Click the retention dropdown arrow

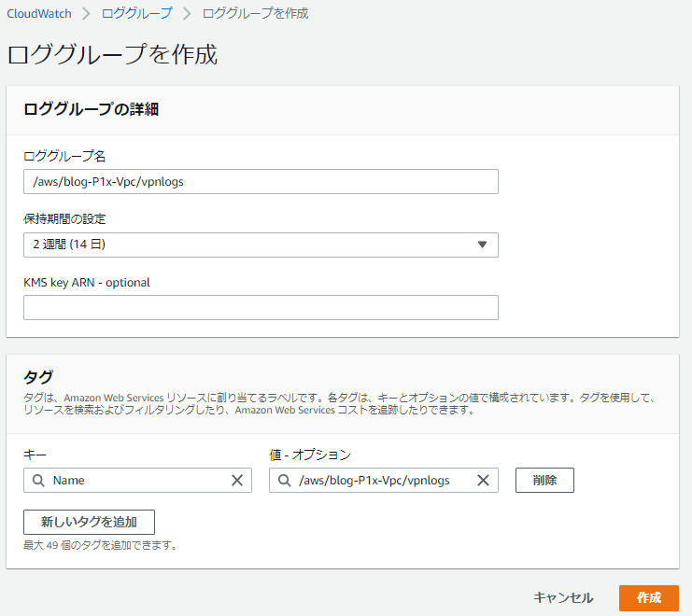click(482, 245)
